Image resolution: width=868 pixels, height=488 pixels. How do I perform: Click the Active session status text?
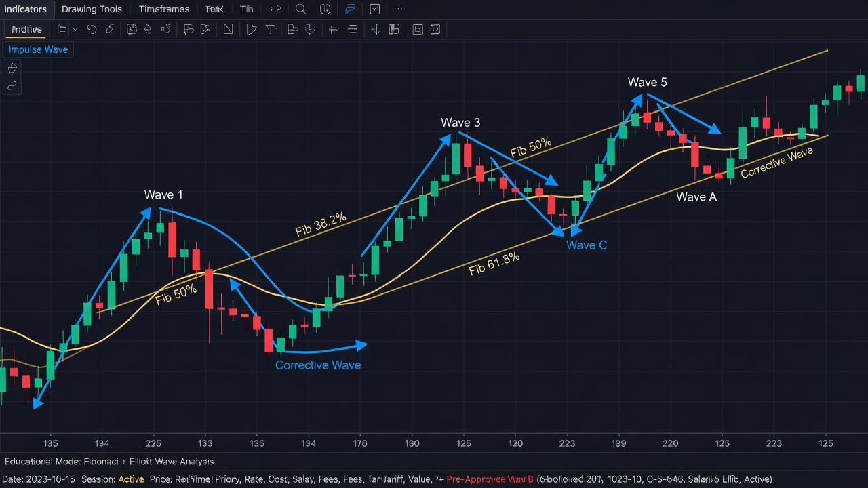click(x=132, y=479)
